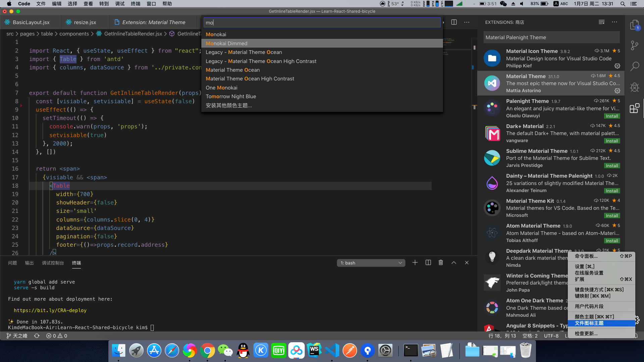Close the terminal panel
644x362 pixels.
[467, 262]
